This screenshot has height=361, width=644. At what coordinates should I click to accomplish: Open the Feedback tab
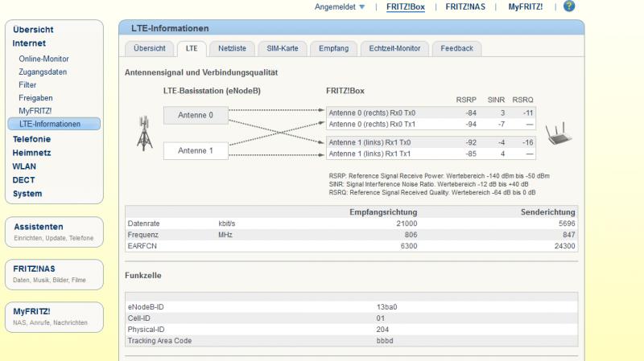point(456,48)
